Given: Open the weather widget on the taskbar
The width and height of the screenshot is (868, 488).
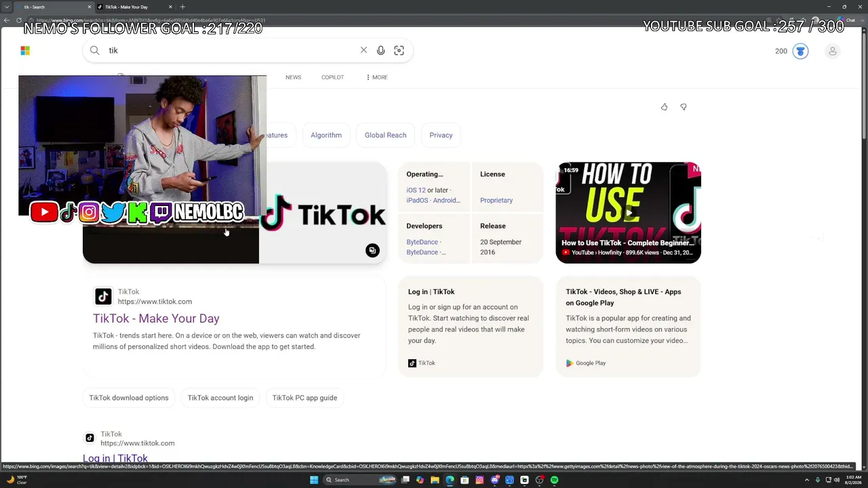Looking at the screenshot, I should point(16,480).
